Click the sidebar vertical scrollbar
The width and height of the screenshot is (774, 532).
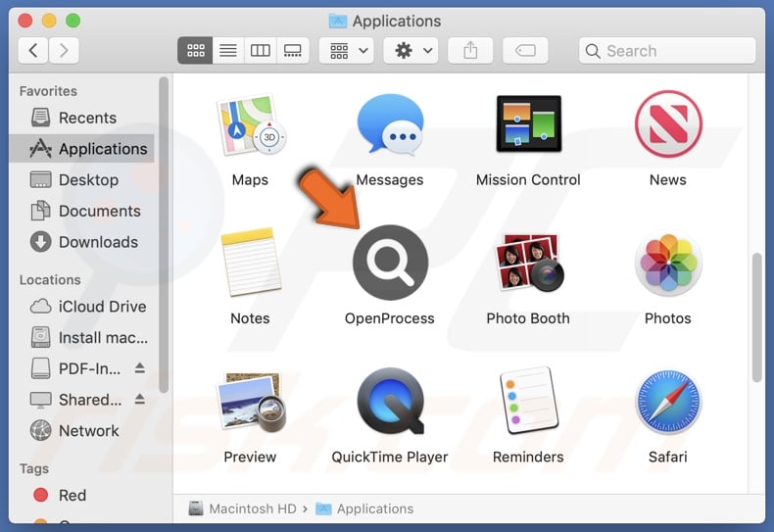tap(164, 235)
